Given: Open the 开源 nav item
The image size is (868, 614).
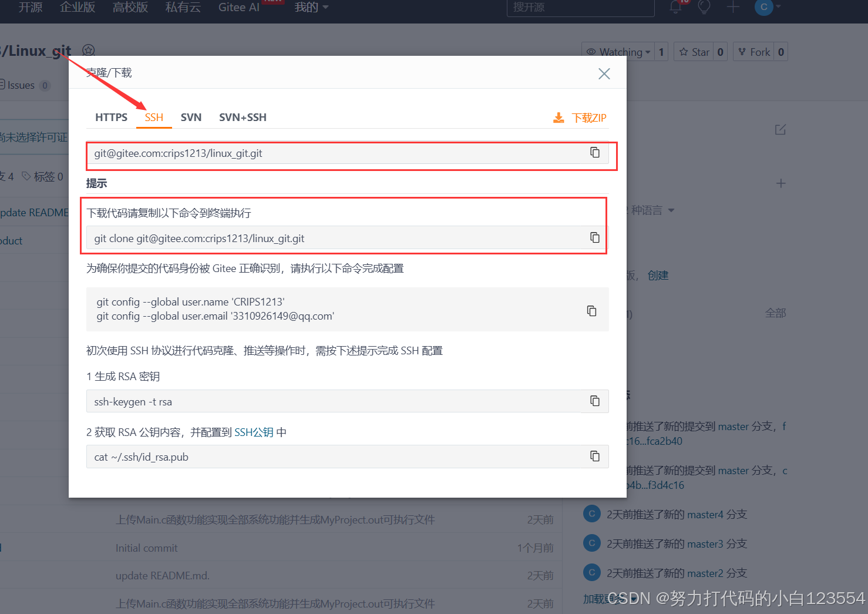Looking at the screenshot, I should pyautogui.click(x=31, y=7).
